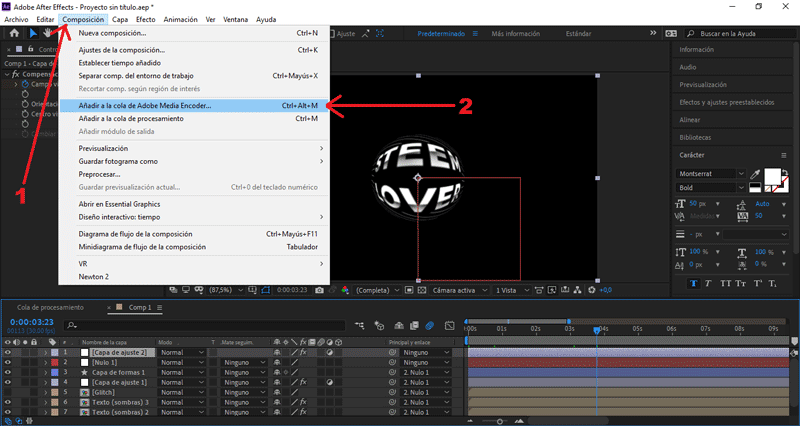The height and width of the screenshot is (426, 800).
Task: Hide layer Capa de ajuste 2 eye
Action: tap(7, 353)
